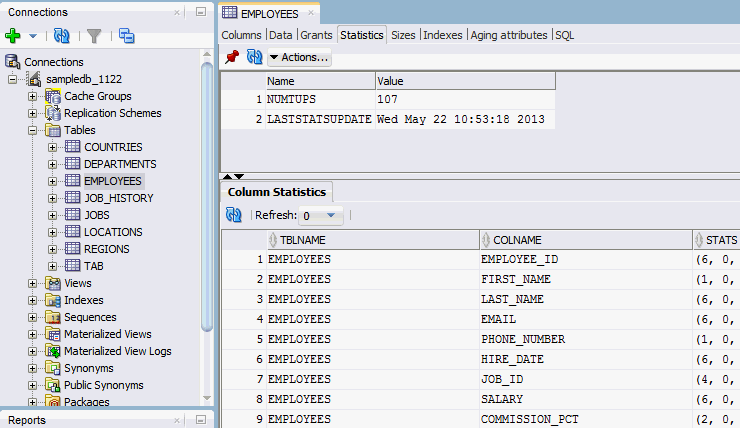Select the JOBS table
Screen dimensions: 740x428
click(x=97, y=215)
